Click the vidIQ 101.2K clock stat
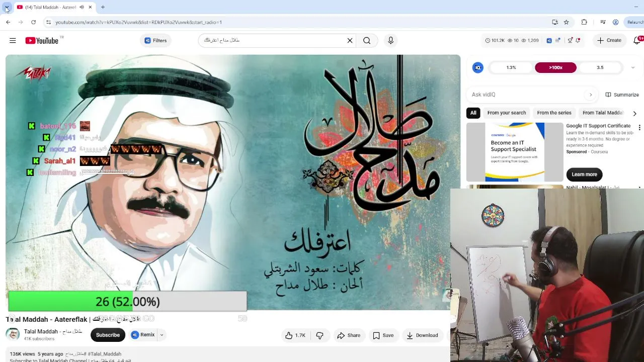This screenshot has height=362, width=644. (495, 41)
